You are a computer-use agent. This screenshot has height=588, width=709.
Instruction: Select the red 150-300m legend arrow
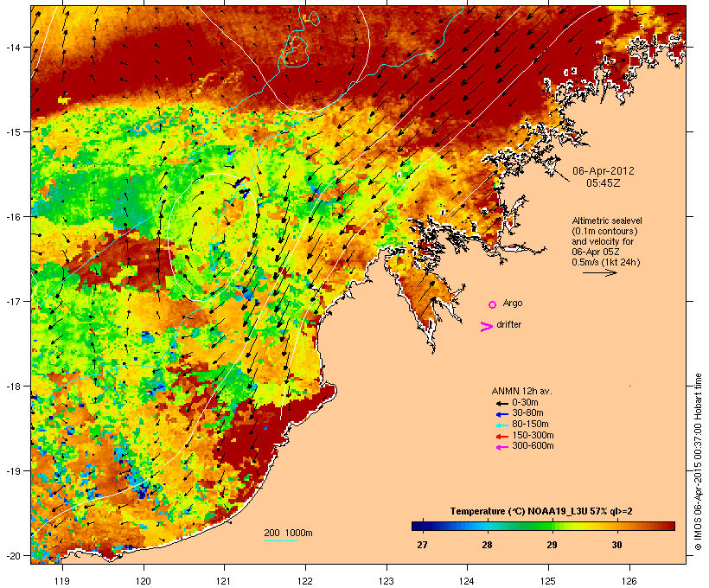[x=501, y=436]
